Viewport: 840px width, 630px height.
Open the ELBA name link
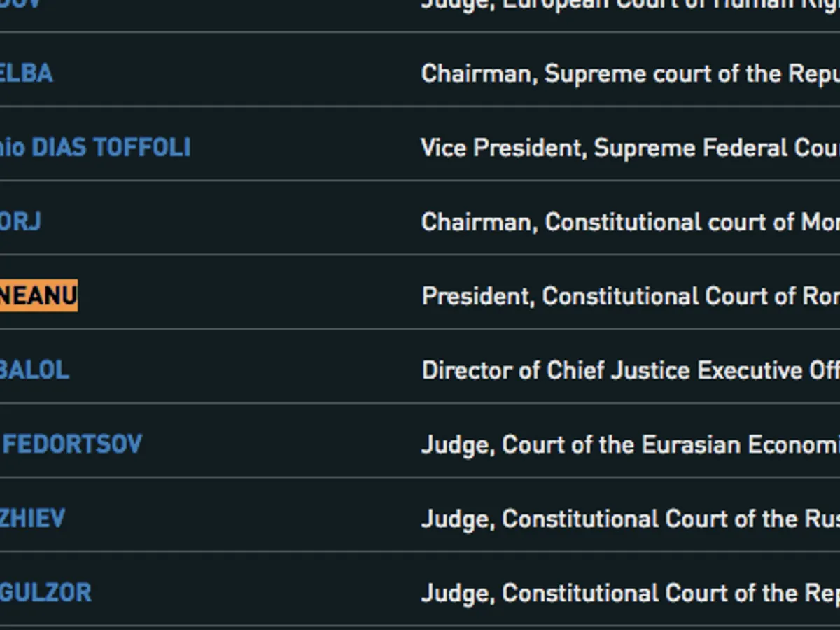pyautogui.click(x=26, y=73)
